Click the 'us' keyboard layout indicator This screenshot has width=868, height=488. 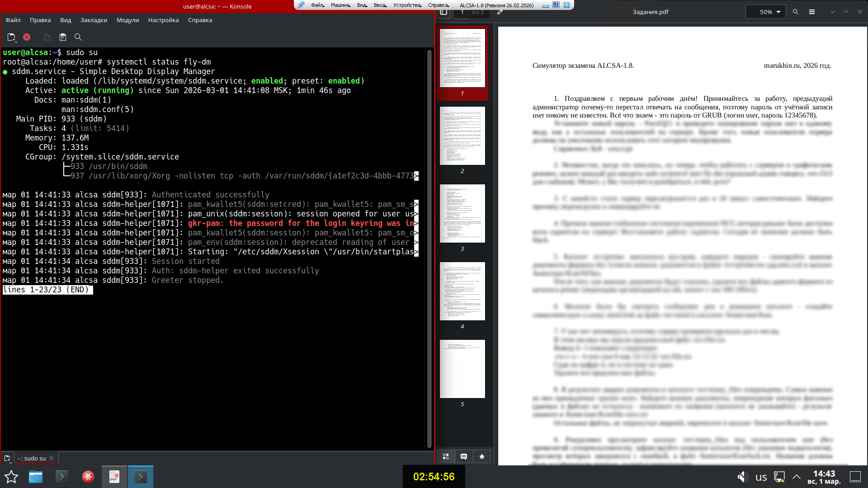[x=761, y=477]
